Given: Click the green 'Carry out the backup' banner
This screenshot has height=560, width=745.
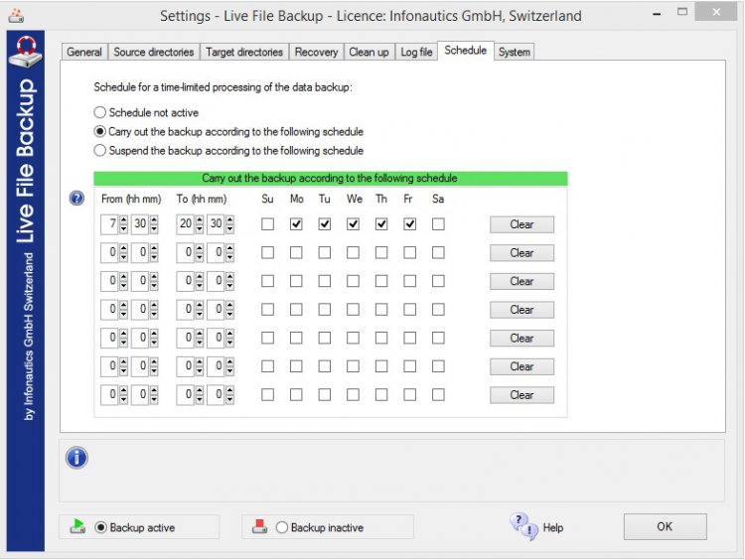Looking at the screenshot, I should click(x=331, y=179).
